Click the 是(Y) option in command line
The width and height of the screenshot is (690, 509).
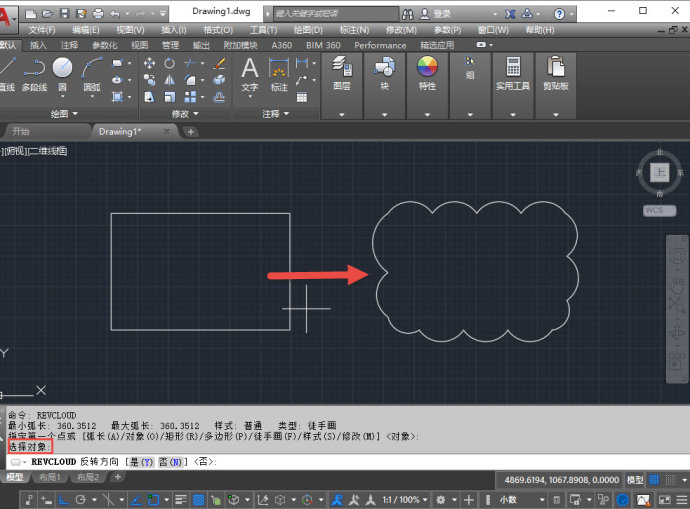tap(142, 462)
